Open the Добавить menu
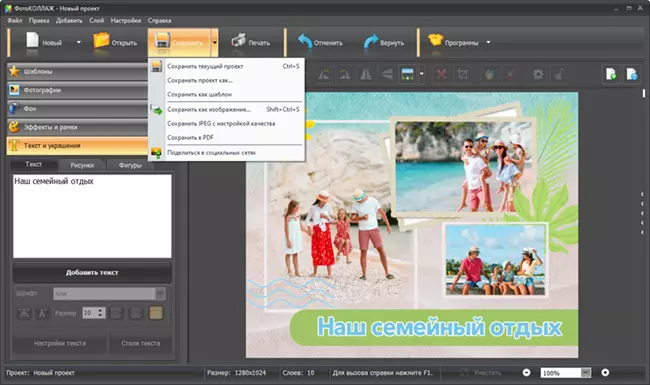 click(69, 20)
